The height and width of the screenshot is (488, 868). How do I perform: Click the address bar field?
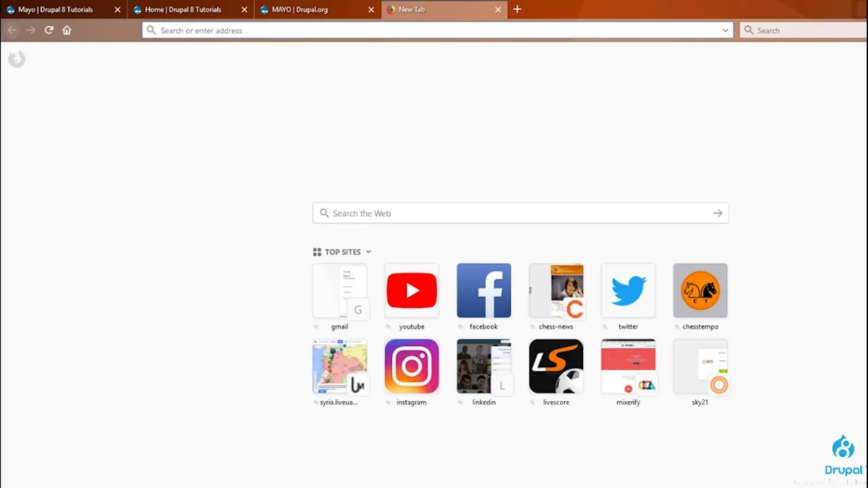click(x=437, y=30)
